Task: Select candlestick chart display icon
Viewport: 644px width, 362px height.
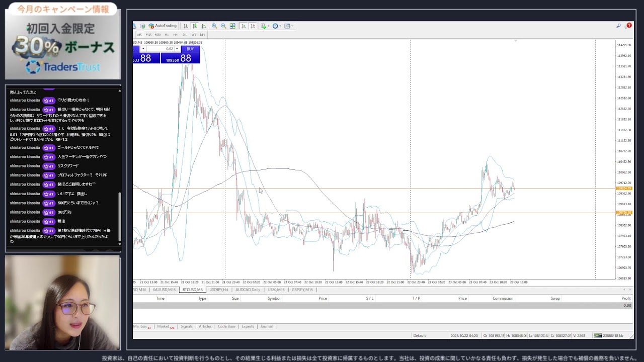Action: [x=195, y=26]
